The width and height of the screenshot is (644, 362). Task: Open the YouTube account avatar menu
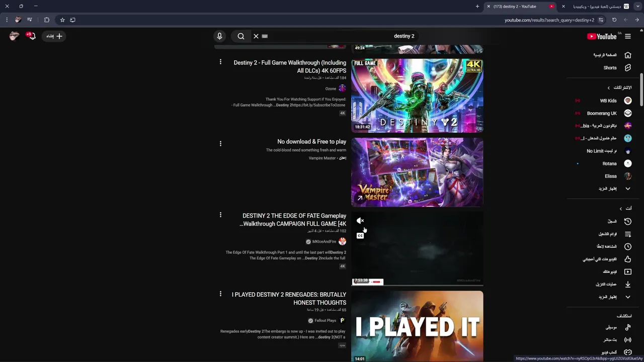tap(14, 36)
